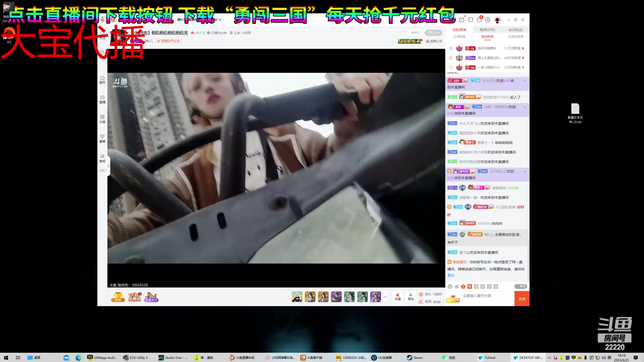Click the 绿毒新版本 banner button

[x=410, y=41]
